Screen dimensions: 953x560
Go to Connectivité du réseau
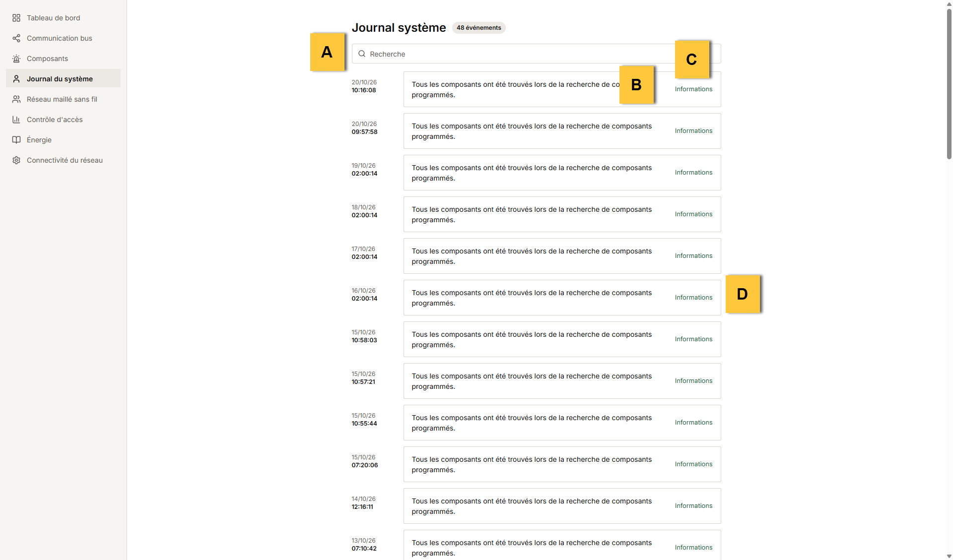(63, 160)
